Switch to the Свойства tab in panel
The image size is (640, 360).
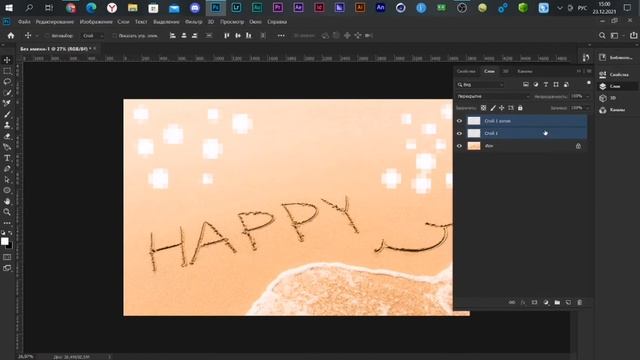pos(466,71)
